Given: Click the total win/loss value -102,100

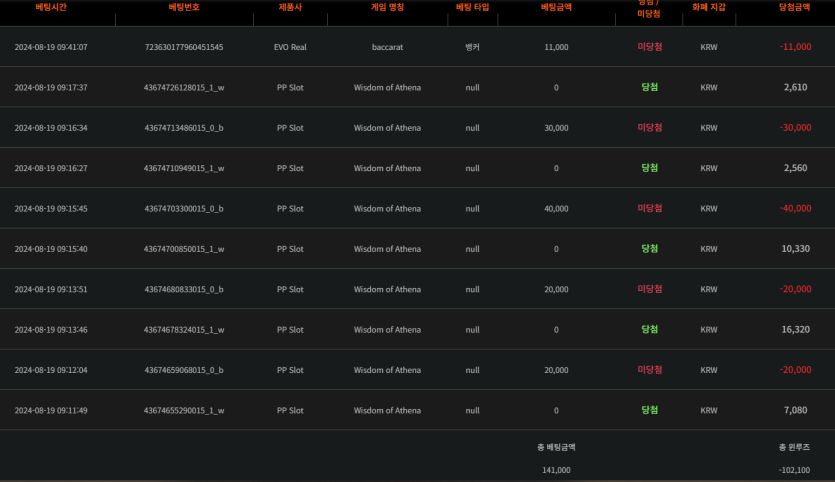Looking at the screenshot, I should (794, 469).
